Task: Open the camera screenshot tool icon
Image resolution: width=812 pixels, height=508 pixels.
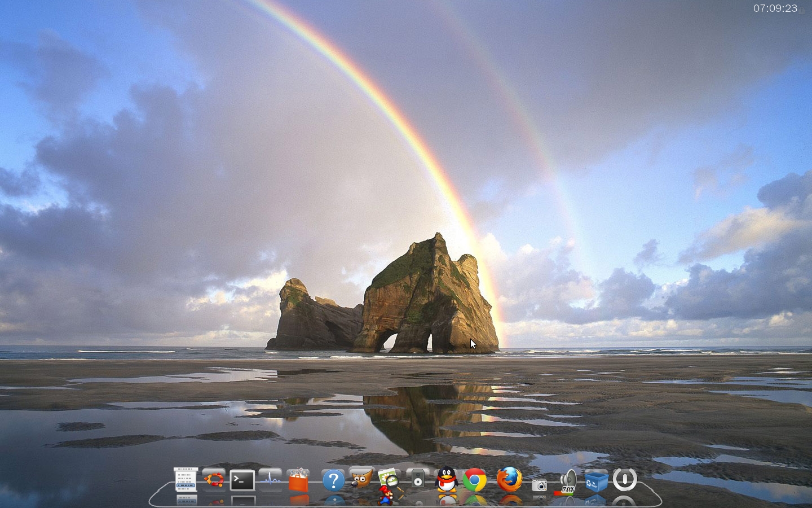Action: point(540,485)
